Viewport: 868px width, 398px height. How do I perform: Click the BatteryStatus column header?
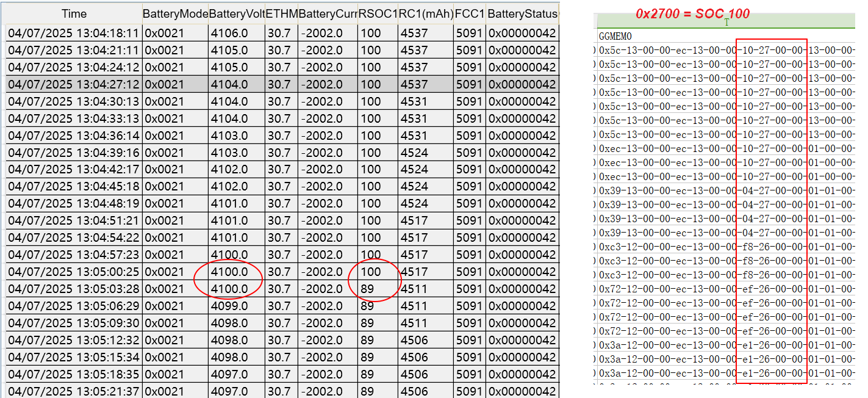522,14
